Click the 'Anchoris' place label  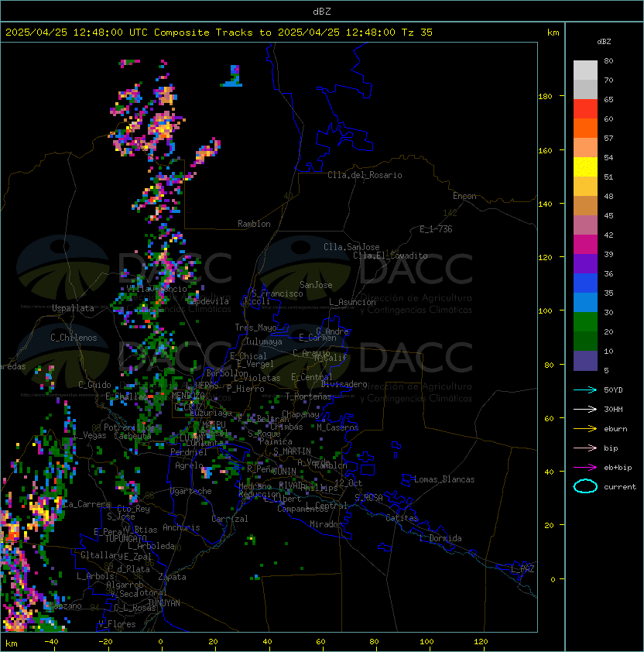coord(181,527)
